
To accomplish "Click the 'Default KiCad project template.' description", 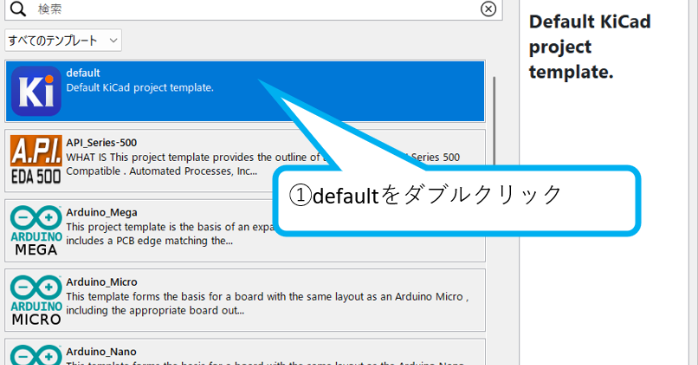I will coord(140,88).
